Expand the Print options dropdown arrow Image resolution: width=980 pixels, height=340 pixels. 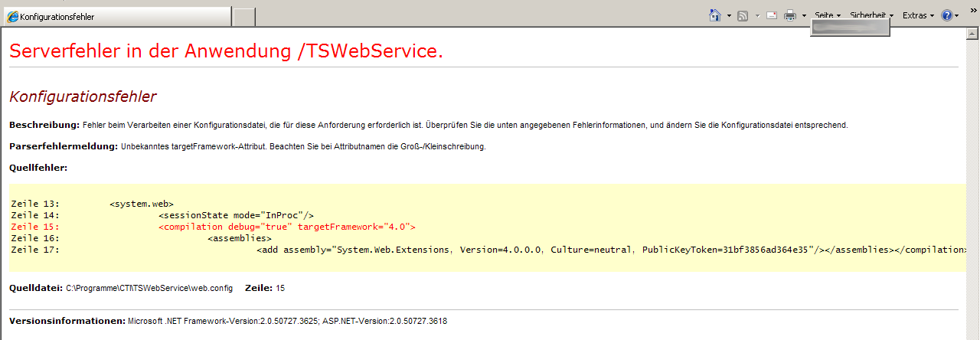click(804, 15)
